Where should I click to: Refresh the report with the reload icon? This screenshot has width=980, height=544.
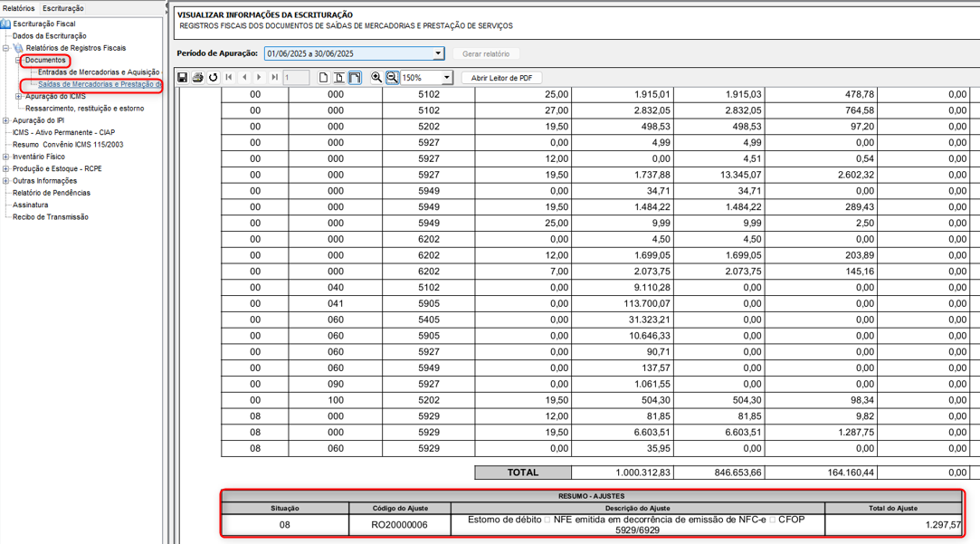(x=213, y=78)
